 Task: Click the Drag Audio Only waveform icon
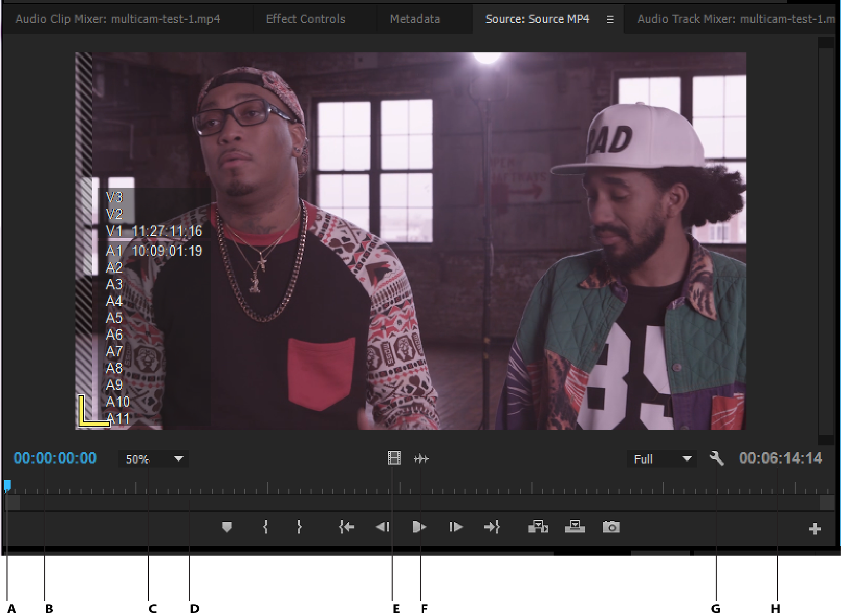(x=421, y=458)
